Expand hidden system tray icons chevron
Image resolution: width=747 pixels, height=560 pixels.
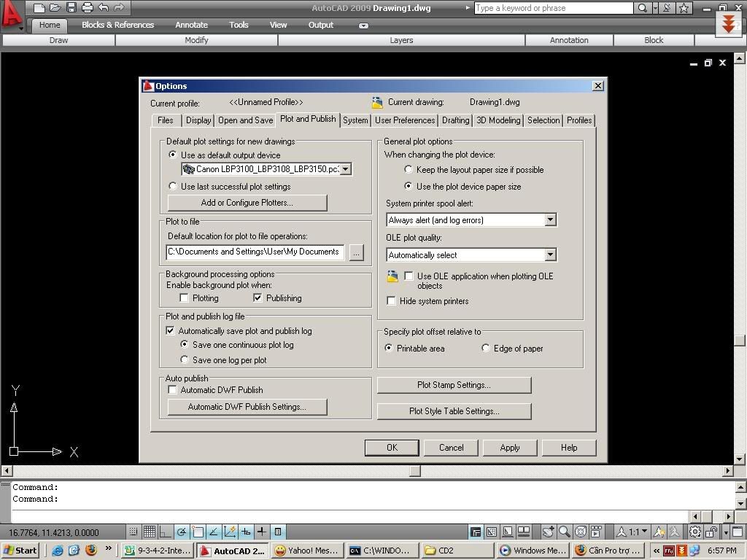pyautogui.click(x=657, y=551)
